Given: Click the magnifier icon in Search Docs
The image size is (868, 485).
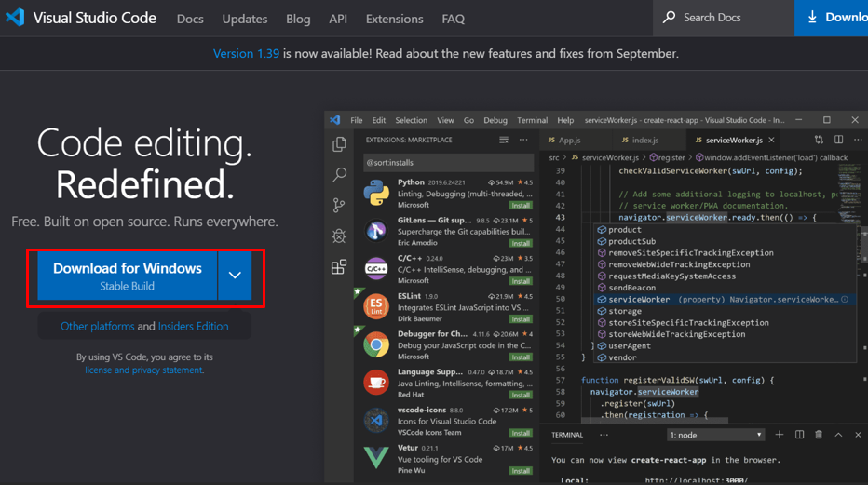Looking at the screenshot, I should pos(670,17).
